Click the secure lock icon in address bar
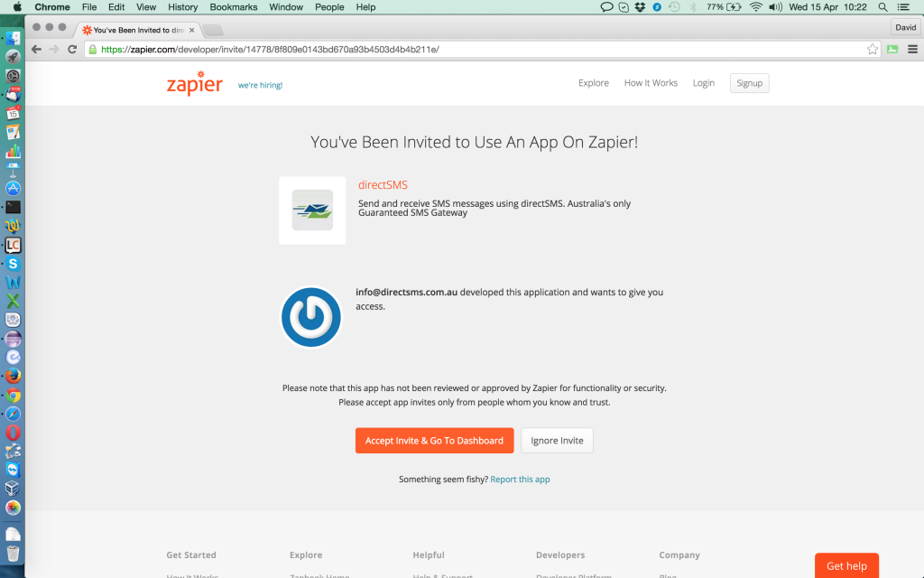 pyautogui.click(x=93, y=49)
